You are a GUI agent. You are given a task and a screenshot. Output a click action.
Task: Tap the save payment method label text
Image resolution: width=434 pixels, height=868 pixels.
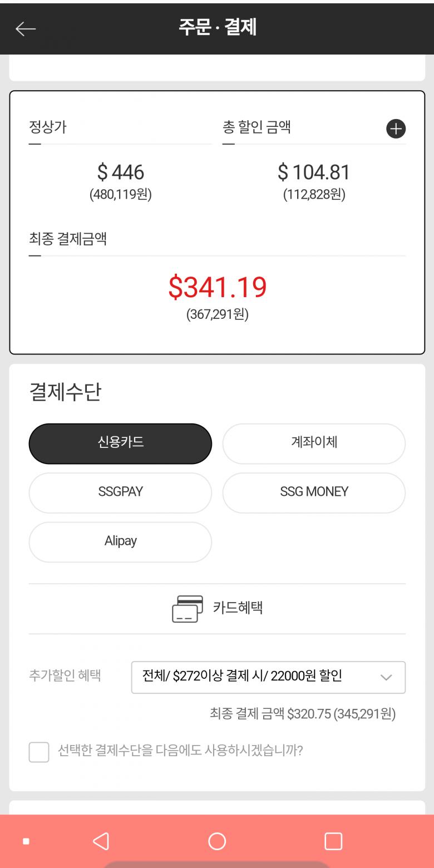point(180,751)
